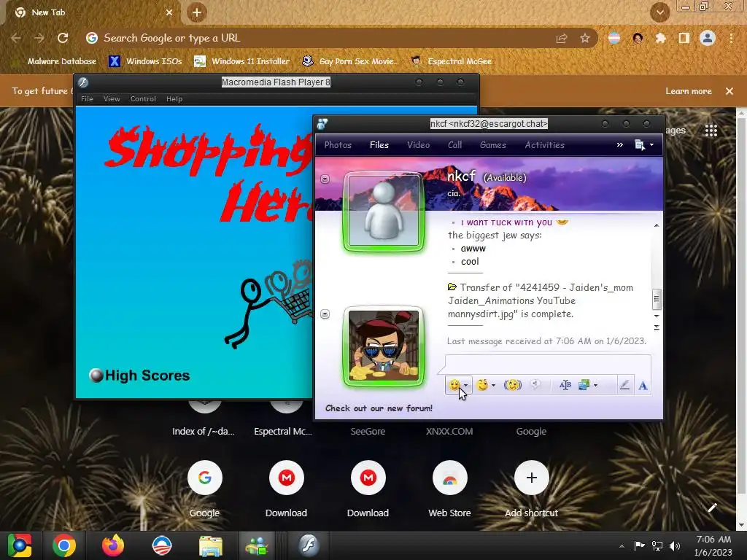The image size is (747, 560).
Task: Expand the winks dropdown arrow
Action: tap(494, 385)
